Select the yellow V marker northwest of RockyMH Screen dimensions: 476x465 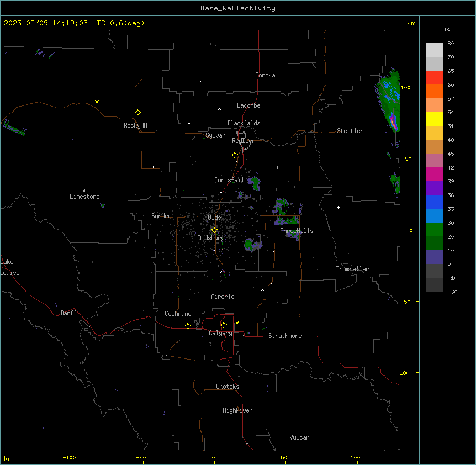97,102
